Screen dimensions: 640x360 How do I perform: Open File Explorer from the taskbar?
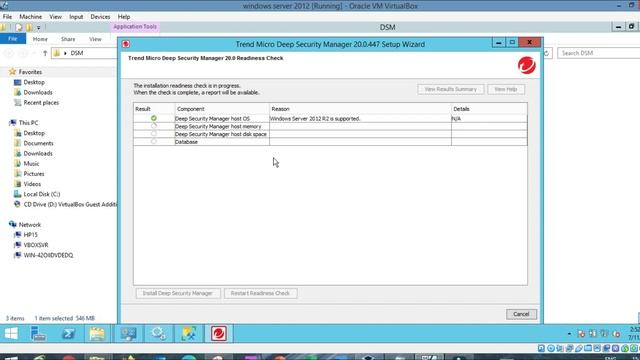pos(97,333)
